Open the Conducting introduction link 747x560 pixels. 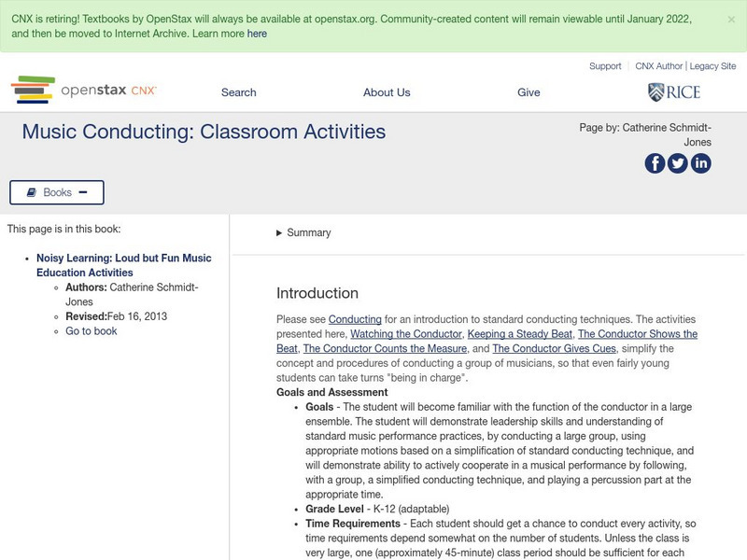(354, 317)
